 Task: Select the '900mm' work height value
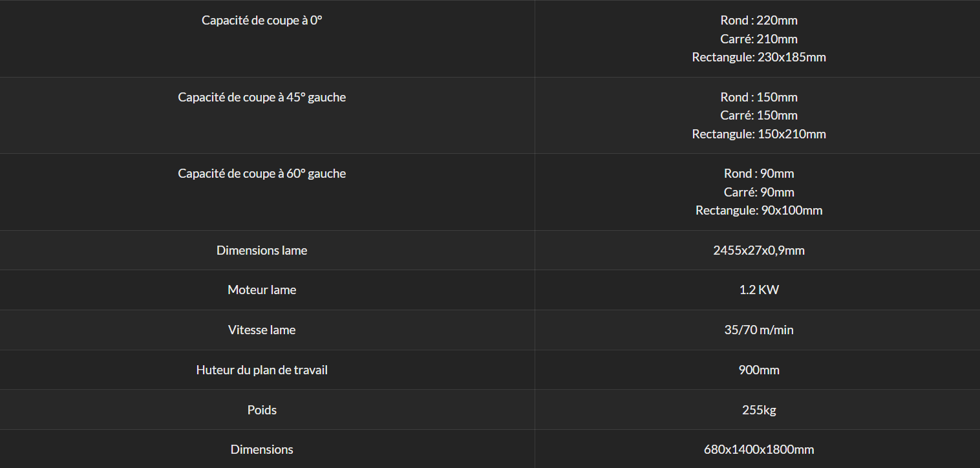point(759,370)
